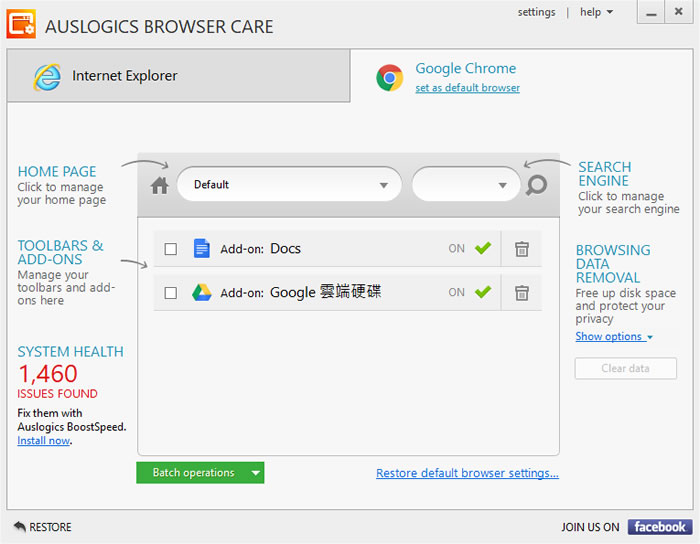Viewport: 700px width, 544px height.
Task: Click the Facebook logo
Action: click(x=659, y=527)
